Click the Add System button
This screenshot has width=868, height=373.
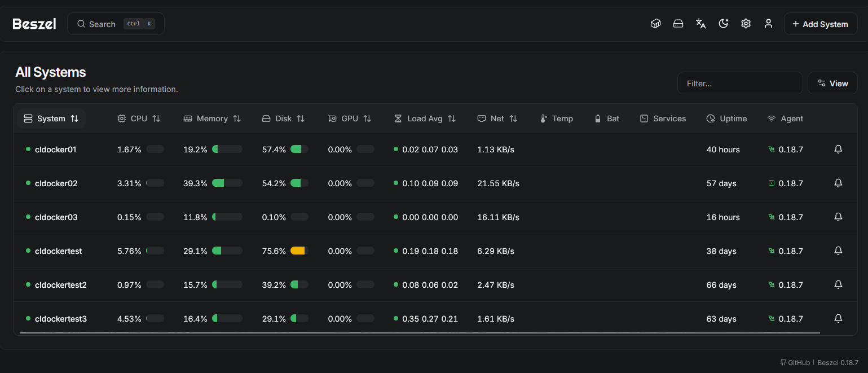coord(820,24)
